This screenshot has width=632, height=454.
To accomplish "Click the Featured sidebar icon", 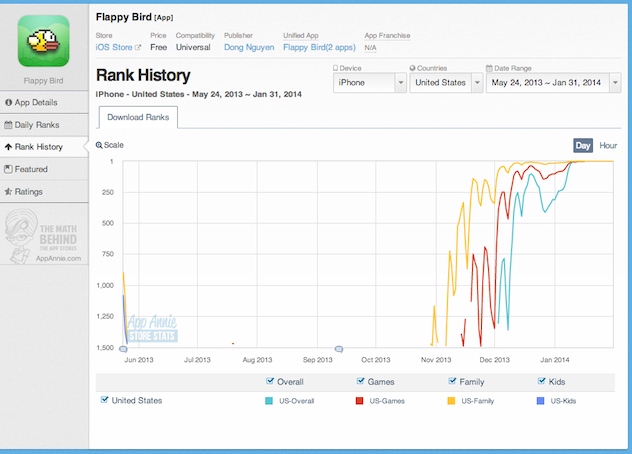I will [8, 169].
